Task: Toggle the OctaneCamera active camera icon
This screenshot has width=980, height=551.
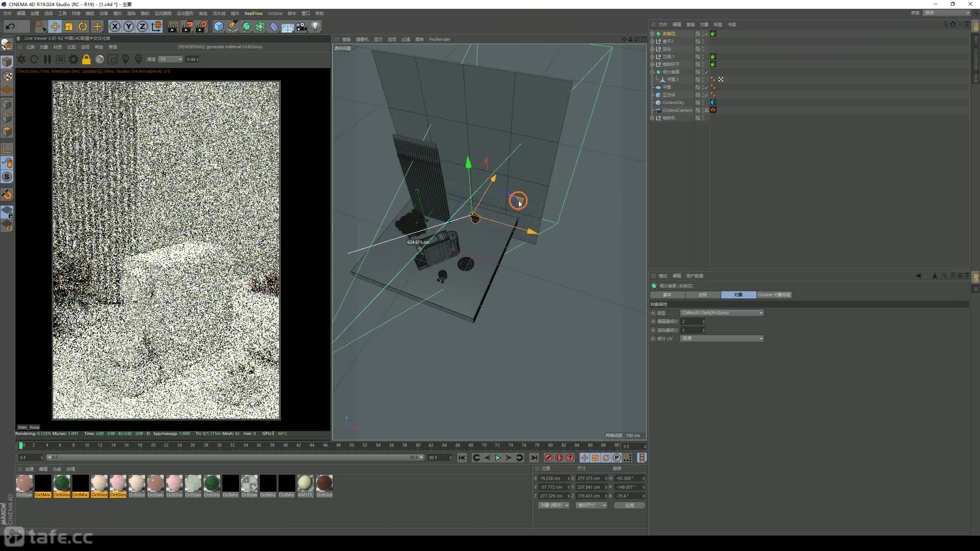Action: (707, 110)
